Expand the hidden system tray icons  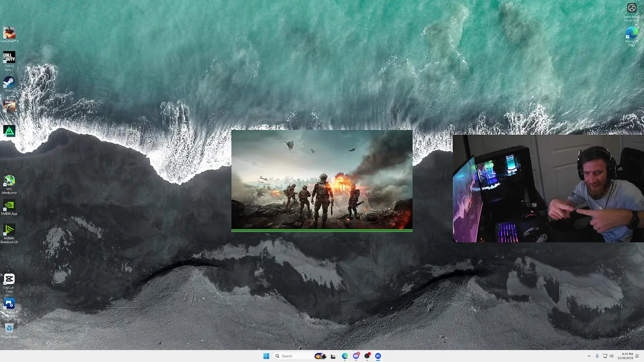click(589, 356)
